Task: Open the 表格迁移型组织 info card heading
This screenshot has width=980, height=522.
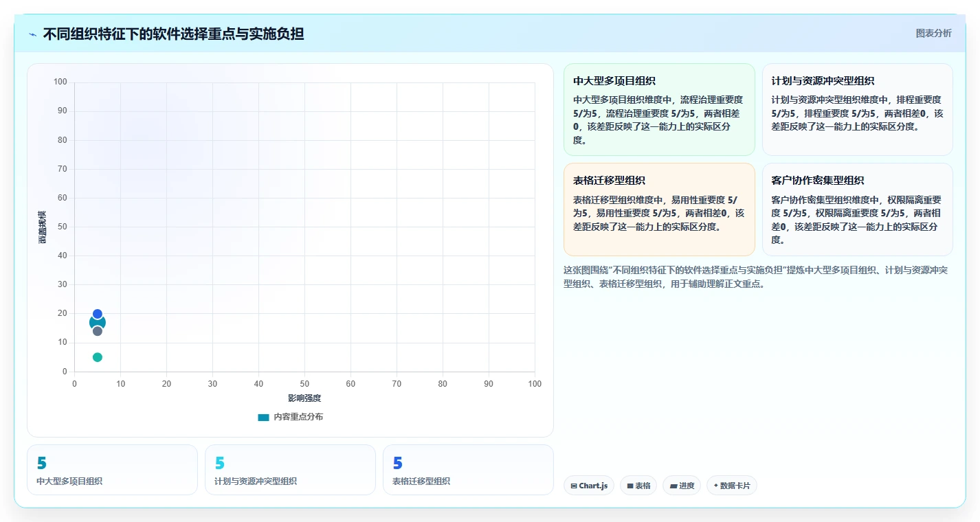Action: 609,180
